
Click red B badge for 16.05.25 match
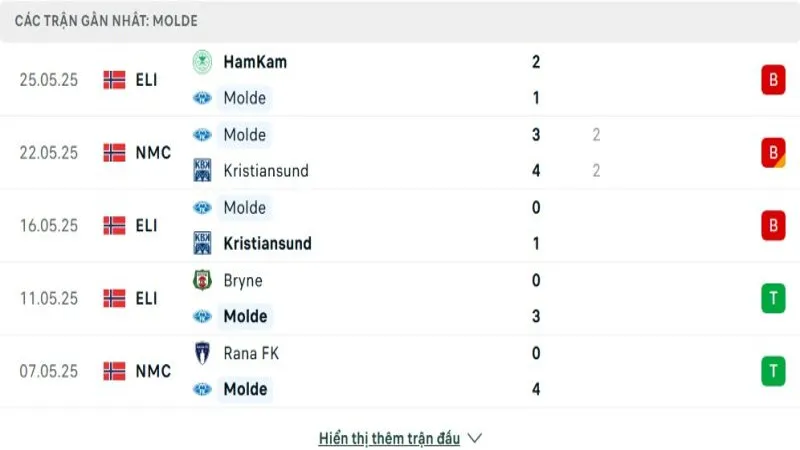pyautogui.click(x=772, y=226)
